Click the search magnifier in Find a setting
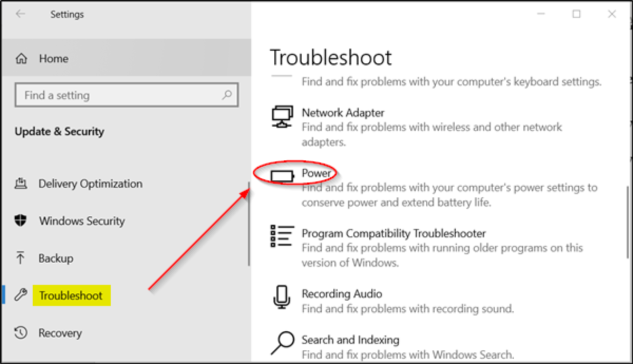The width and height of the screenshot is (633, 364). (x=227, y=95)
